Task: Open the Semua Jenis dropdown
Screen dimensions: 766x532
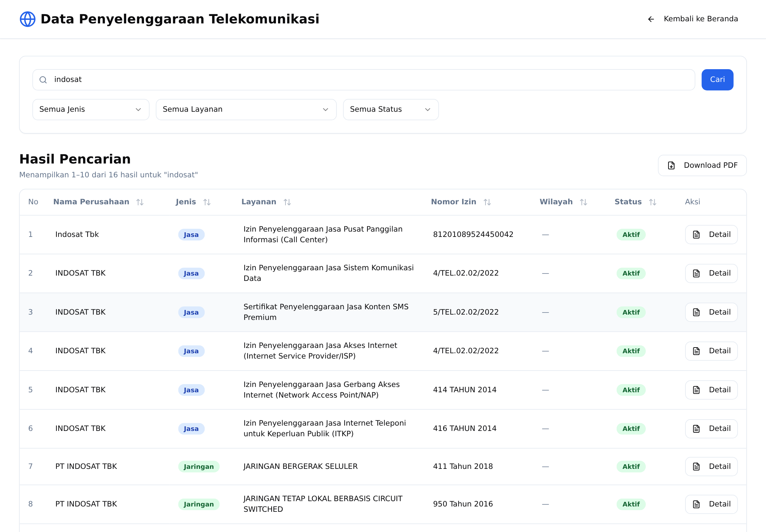Action: click(x=91, y=110)
